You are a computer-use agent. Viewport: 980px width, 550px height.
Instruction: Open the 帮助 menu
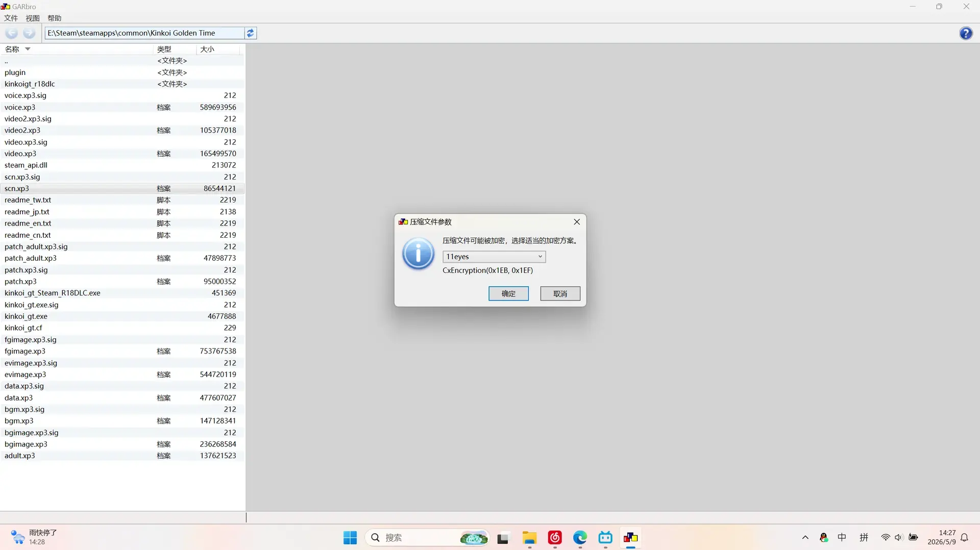click(x=55, y=18)
